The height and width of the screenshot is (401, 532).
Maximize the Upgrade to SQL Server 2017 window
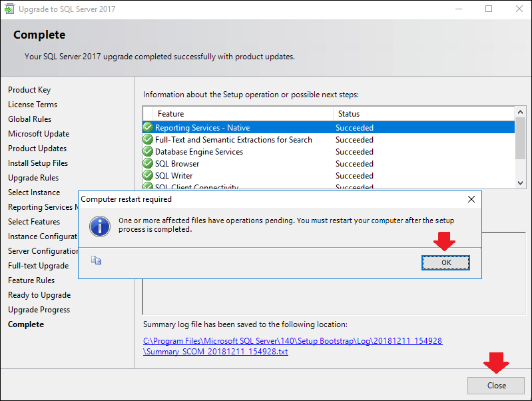point(489,9)
